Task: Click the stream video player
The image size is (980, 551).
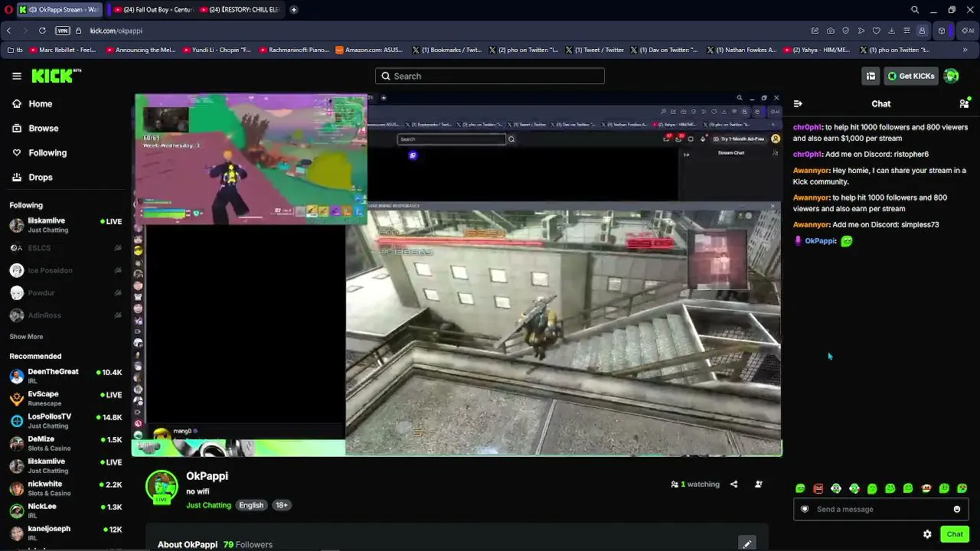Action: [x=457, y=275]
